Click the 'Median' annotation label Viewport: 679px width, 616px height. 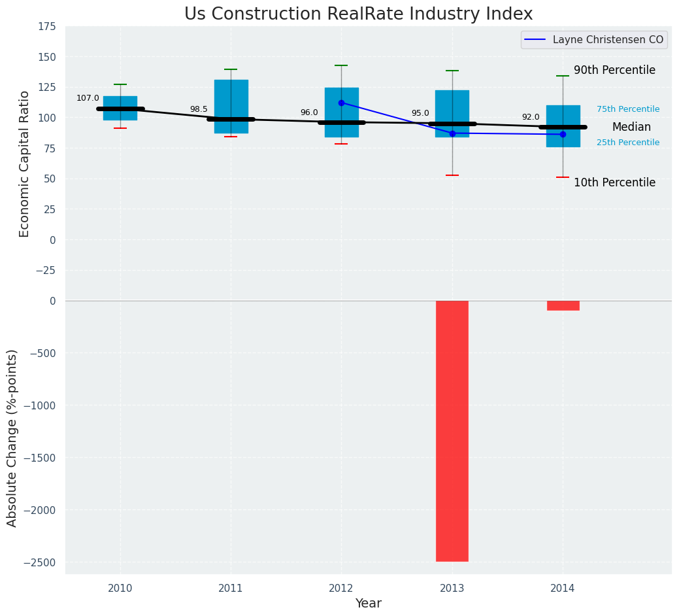(x=631, y=127)
